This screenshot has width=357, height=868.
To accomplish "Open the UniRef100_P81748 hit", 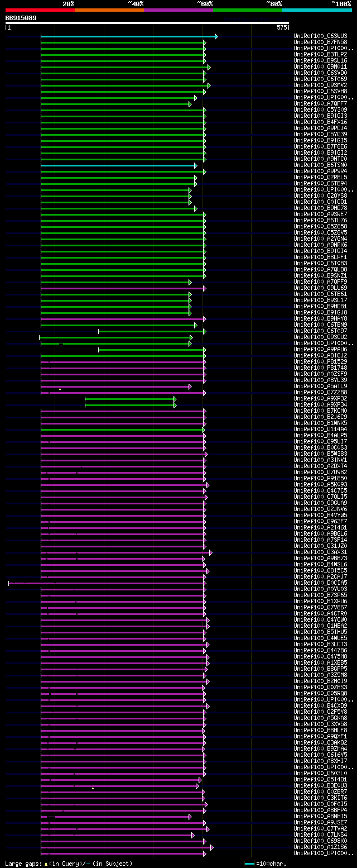I will point(320,368).
